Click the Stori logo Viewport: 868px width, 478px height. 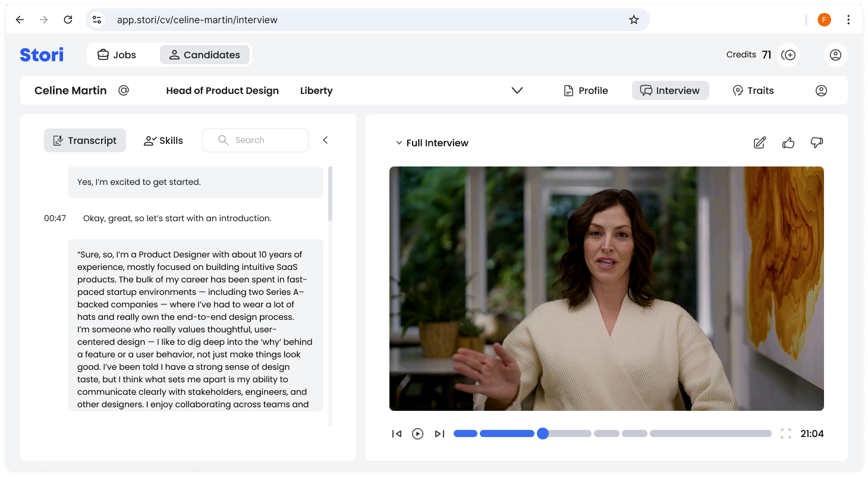(x=42, y=55)
